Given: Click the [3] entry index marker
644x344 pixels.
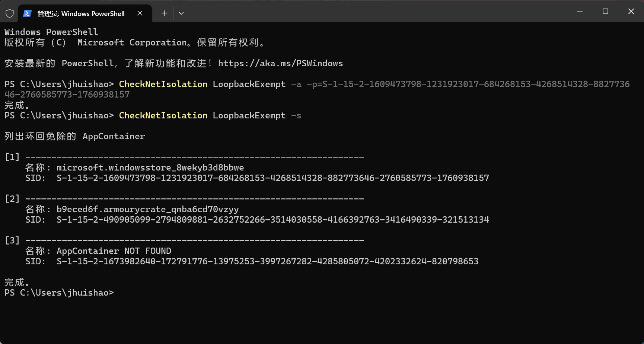Looking at the screenshot, I should [12, 241].
